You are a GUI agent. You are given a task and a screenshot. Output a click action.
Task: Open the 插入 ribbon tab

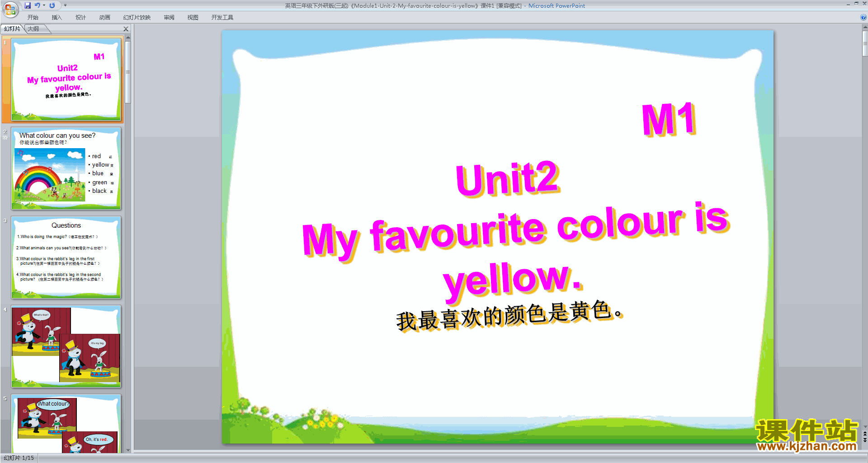tap(57, 18)
